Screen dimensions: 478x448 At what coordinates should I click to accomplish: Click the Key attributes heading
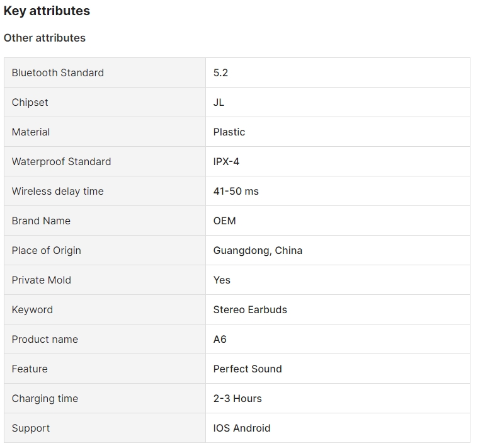tap(47, 11)
